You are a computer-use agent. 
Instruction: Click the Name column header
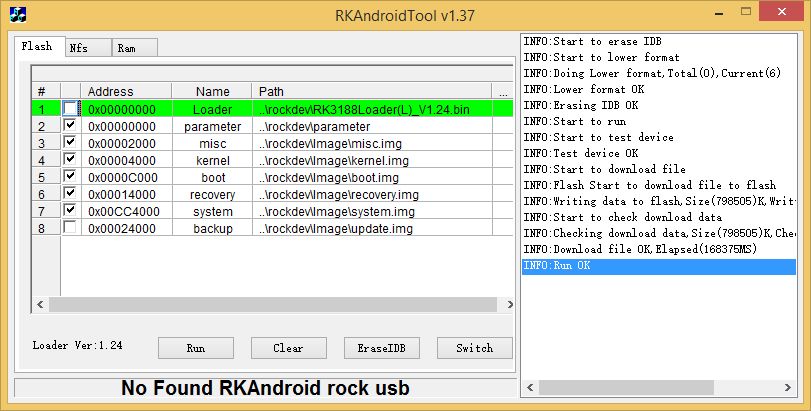(x=212, y=92)
